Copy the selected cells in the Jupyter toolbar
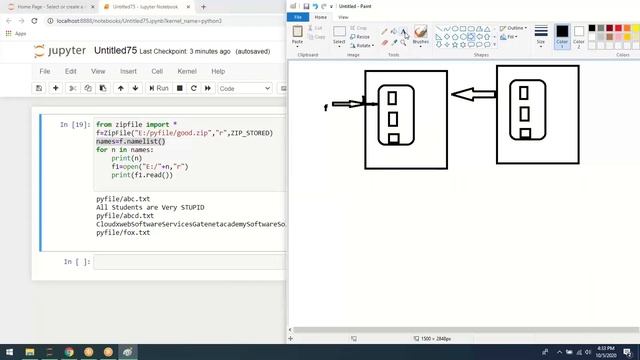The image size is (640, 360). coord(88,88)
